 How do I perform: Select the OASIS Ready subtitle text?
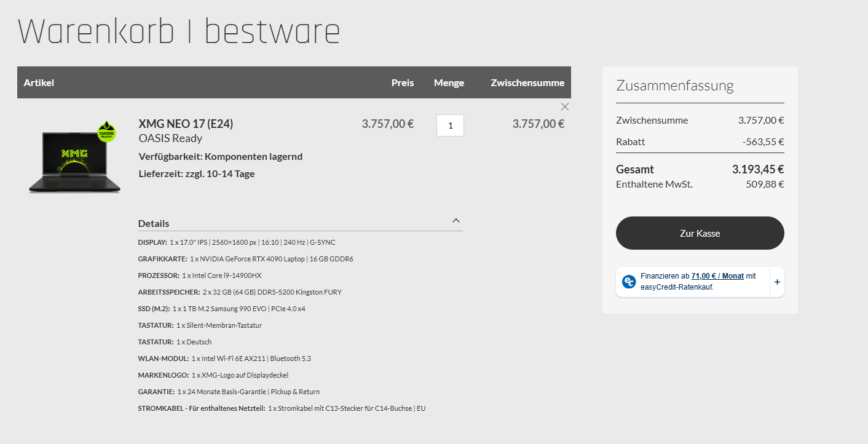[171, 138]
